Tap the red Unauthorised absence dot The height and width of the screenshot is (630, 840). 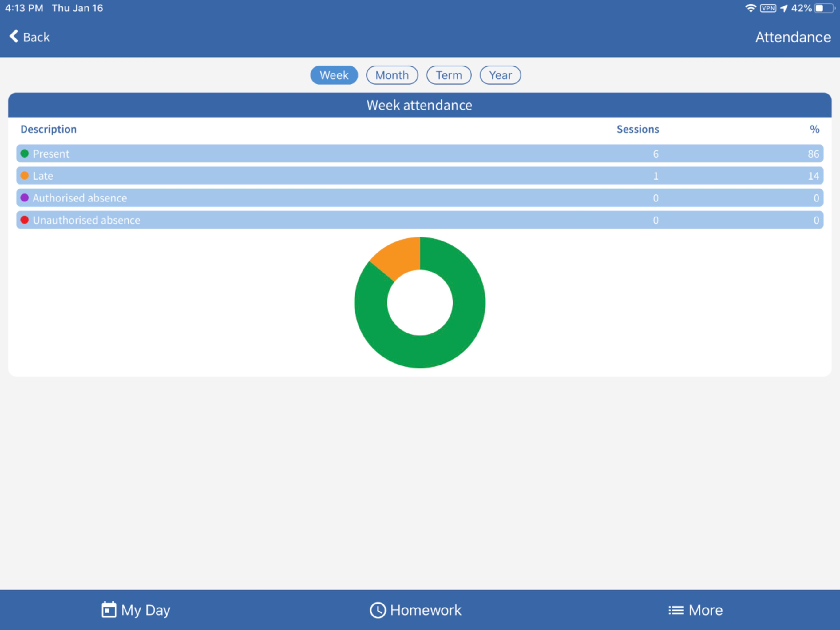[x=25, y=220]
